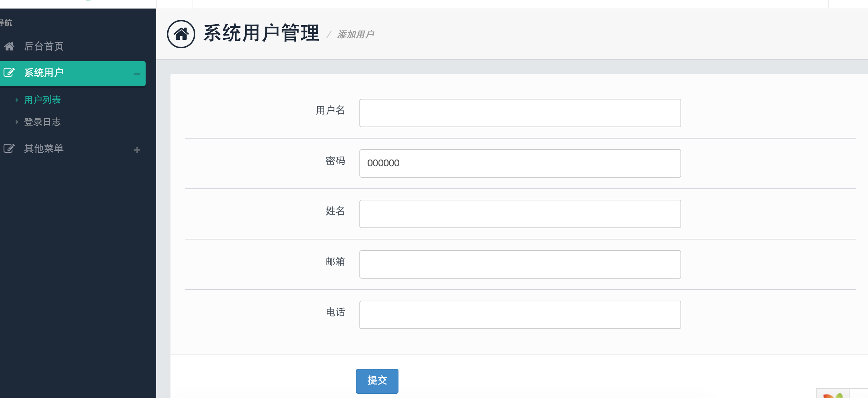Screen dimensions: 868x398
Task: Open the 登录日志 submenu link
Action: pyautogui.click(x=42, y=122)
